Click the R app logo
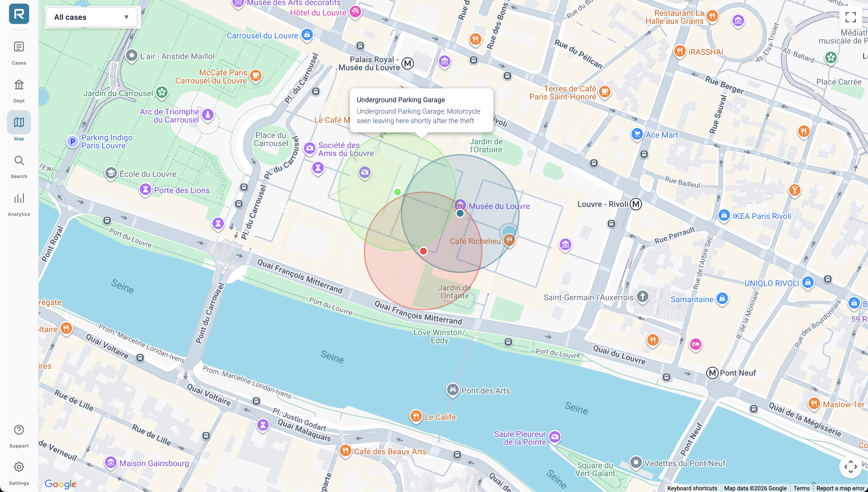 [x=19, y=14]
